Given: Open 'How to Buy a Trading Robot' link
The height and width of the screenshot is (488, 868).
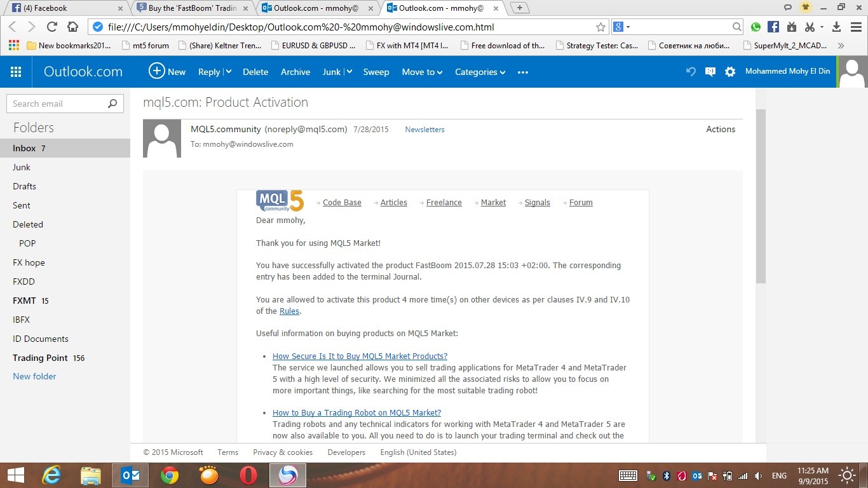Looking at the screenshot, I should 356,413.
